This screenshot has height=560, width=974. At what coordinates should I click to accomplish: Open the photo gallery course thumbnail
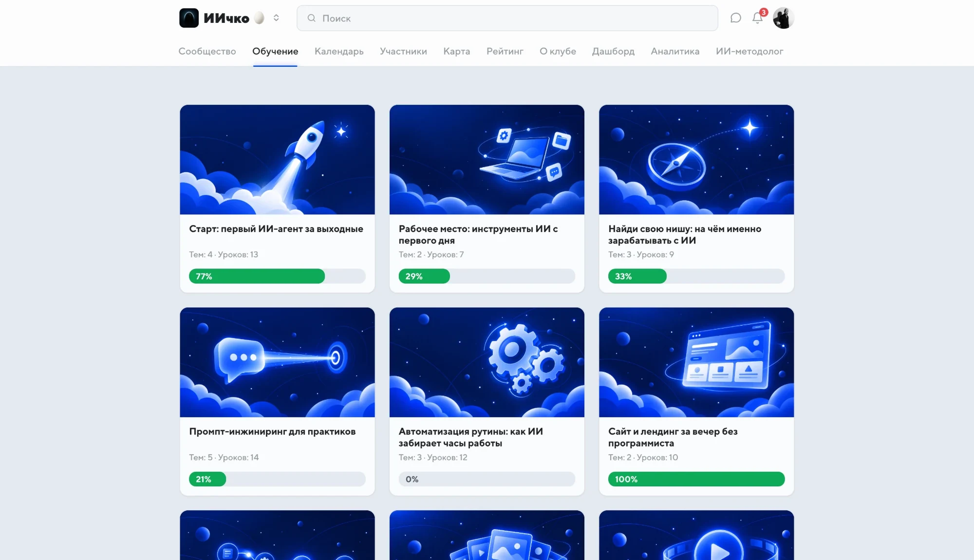tap(487, 535)
